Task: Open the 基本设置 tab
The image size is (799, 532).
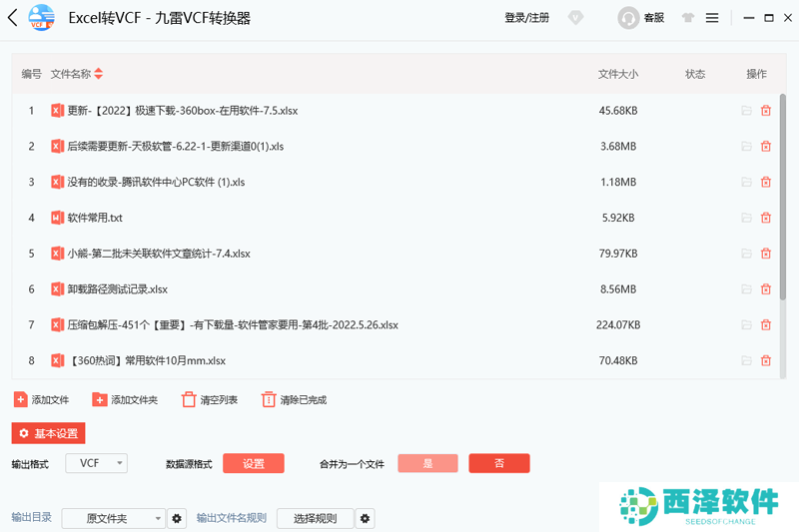Action: coord(48,433)
